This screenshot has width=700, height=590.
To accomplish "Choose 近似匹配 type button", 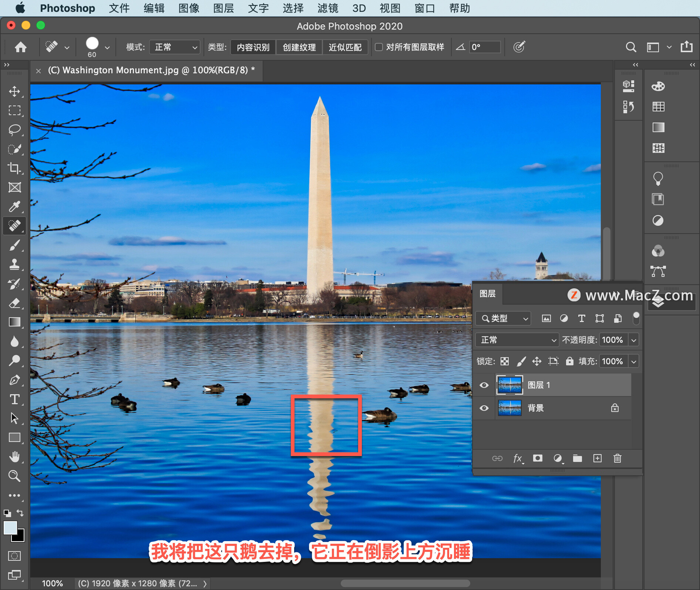I will pyautogui.click(x=345, y=47).
